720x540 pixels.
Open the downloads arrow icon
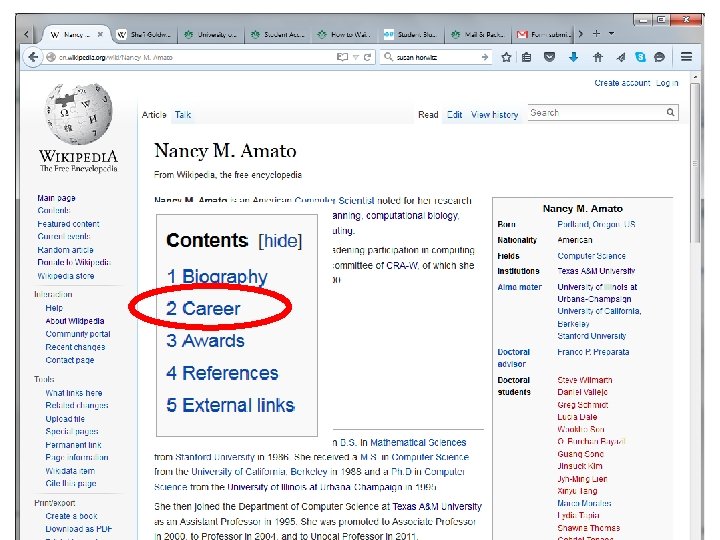574,57
